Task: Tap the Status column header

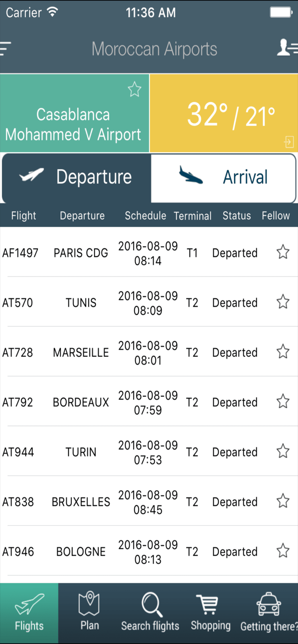Action: (237, 216)
